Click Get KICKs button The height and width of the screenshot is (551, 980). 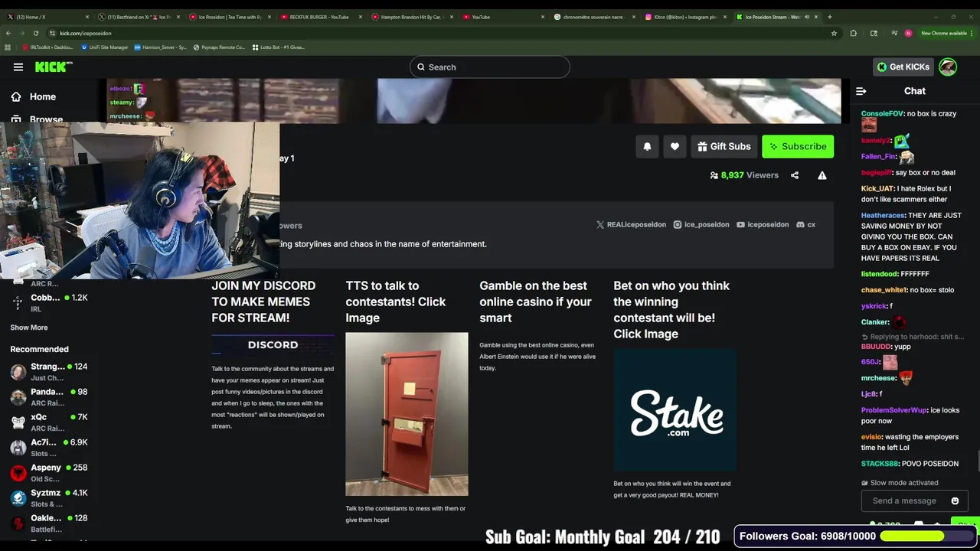[903, 67]
